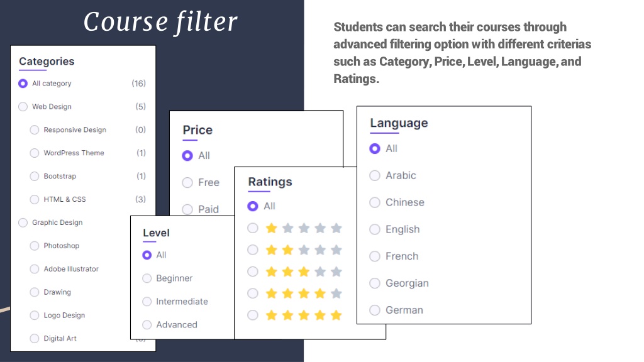Select the Georgian language option

375,283
